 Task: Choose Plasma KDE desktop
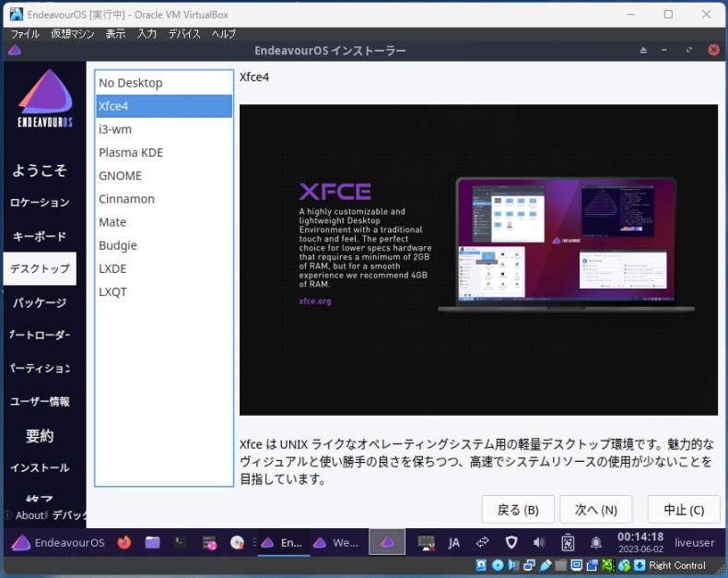pos(164,153)
